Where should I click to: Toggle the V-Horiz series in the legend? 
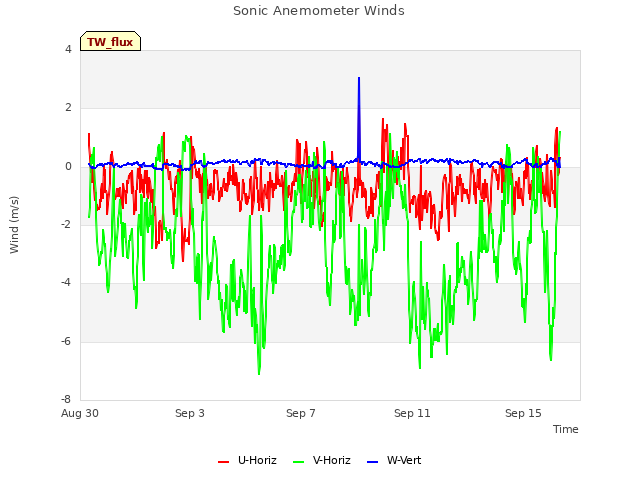[x=322, y=460]
